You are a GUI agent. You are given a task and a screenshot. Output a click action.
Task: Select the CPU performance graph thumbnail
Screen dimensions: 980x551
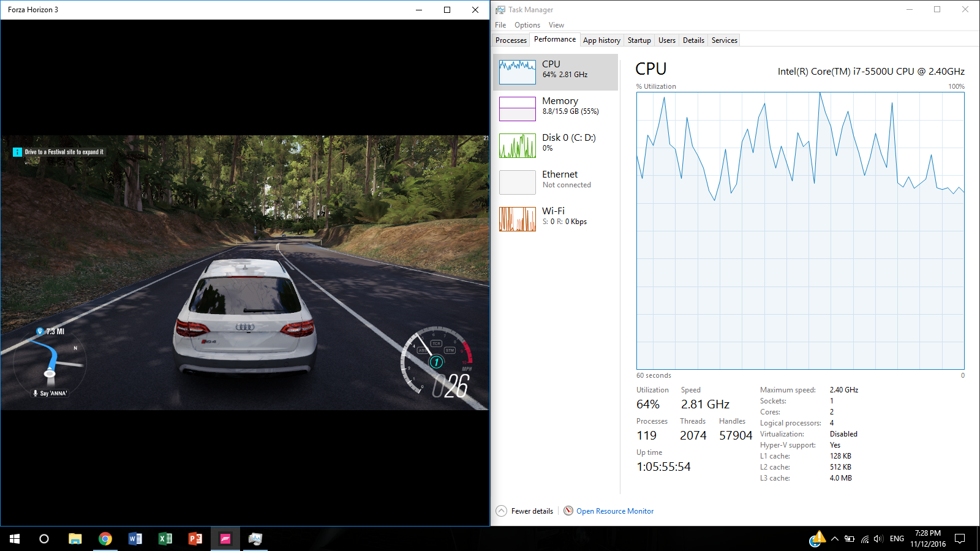coord(518,72)
